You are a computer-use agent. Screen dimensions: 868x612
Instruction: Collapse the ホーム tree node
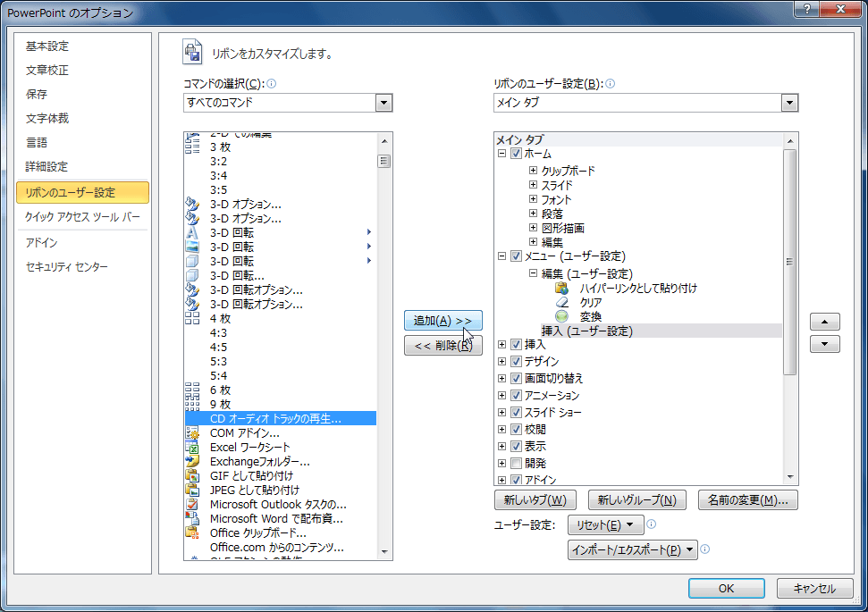coord(501,154)
